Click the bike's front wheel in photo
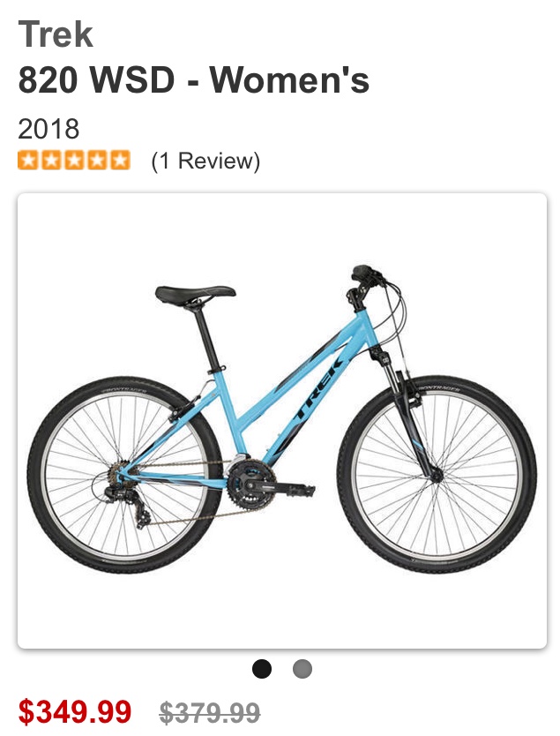The width and height of the screenshot is (560, 736). 437,474
